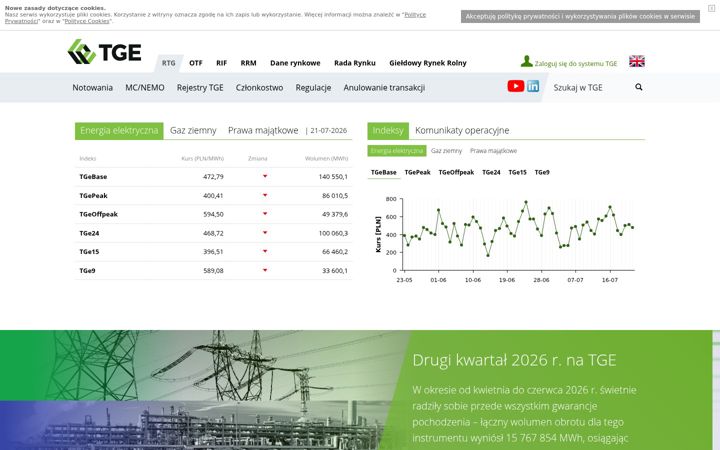This screenshot has width=720, height=450.
Task: Select Gaz ziemny quotes tab
Action: (x=193, y=130)
